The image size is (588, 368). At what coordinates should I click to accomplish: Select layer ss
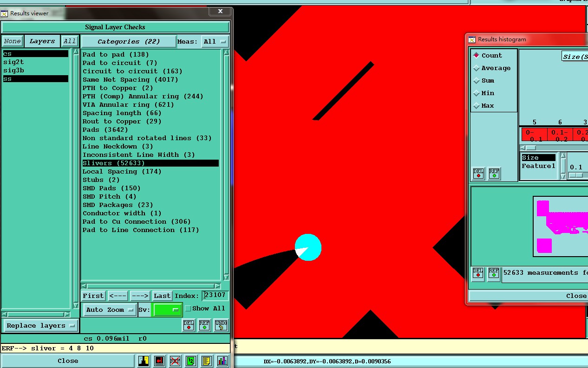tap(36, 79)
